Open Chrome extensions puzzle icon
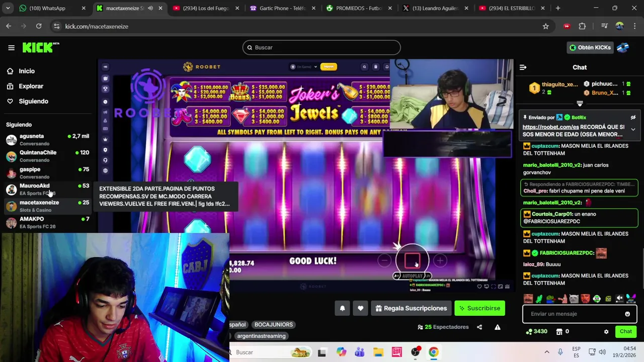 582,26
